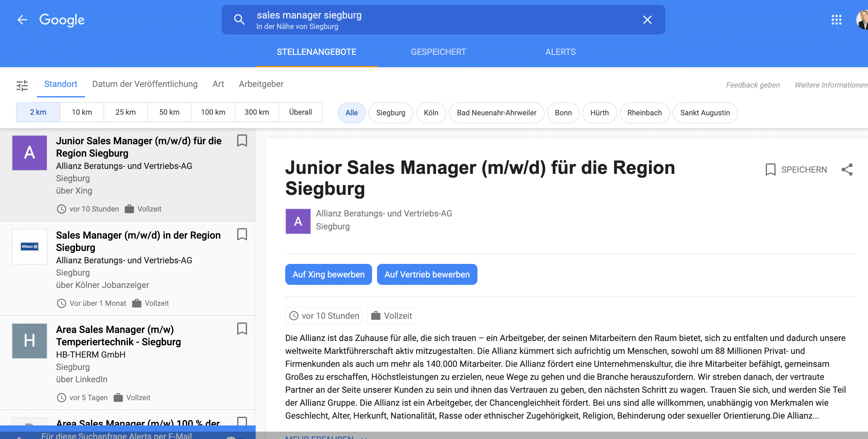868x439 pixels.
Task: Click the filter sliders icon
Action: pos(22,85)
